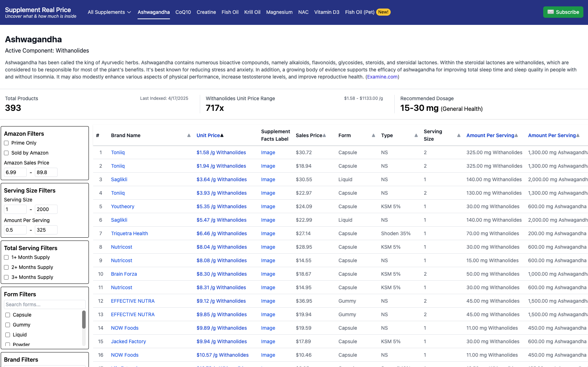The height and width of the screenshot is (367, 588).
Task: Tick the Liquid form checkbox
Action: 8,335
